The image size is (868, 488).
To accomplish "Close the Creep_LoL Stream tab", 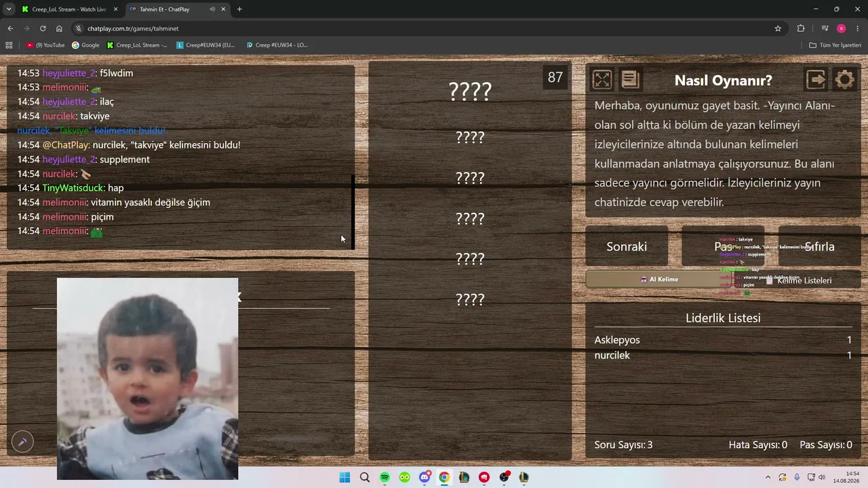I will [115, 9].
